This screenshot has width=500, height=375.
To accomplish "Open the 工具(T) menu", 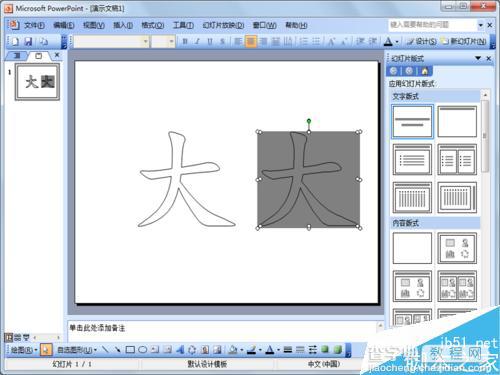I will [x=183, y=25].
